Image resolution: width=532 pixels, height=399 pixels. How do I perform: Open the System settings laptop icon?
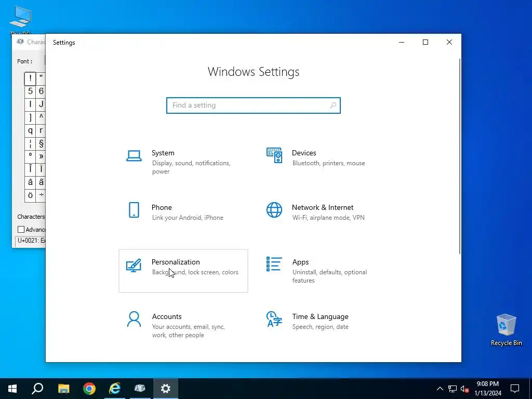[134, 156]
